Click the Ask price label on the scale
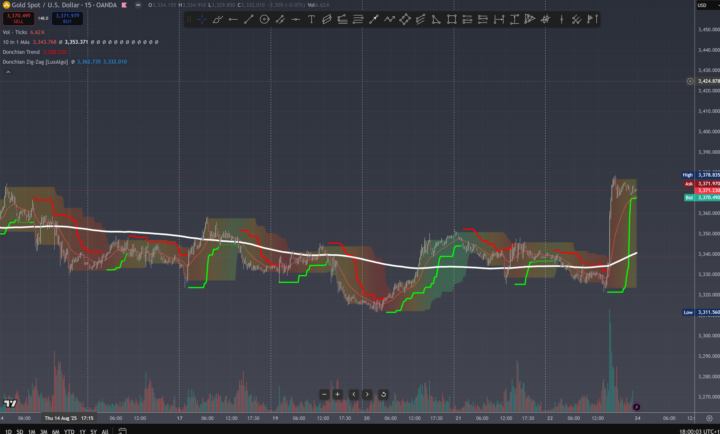This screenshot has height=434, width=720. tap(702, 184)
